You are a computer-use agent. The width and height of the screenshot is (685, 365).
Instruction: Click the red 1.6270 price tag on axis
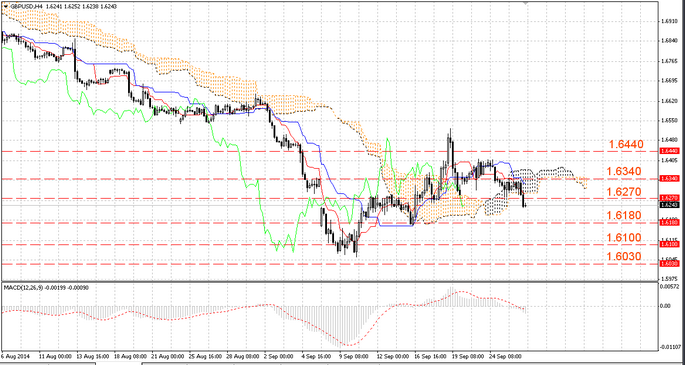pos(669,198)
